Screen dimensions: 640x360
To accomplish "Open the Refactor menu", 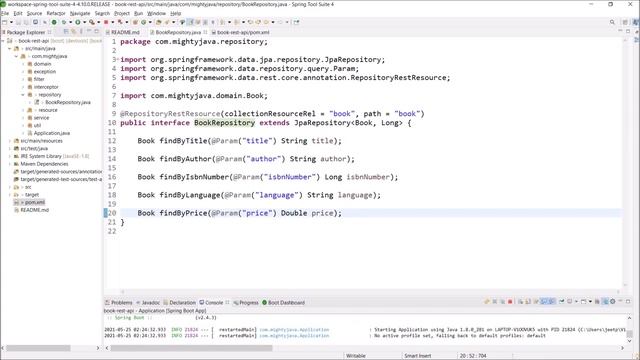I will coord(56,13).
